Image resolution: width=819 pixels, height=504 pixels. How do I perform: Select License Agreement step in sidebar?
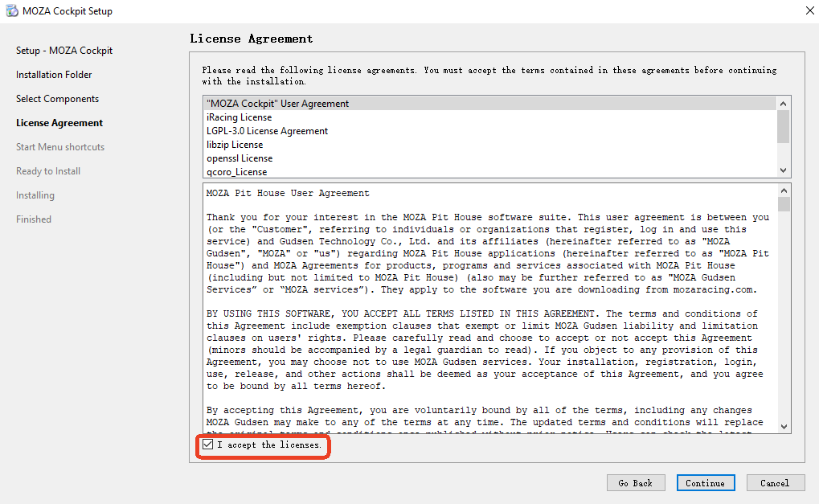coord(59,123)
